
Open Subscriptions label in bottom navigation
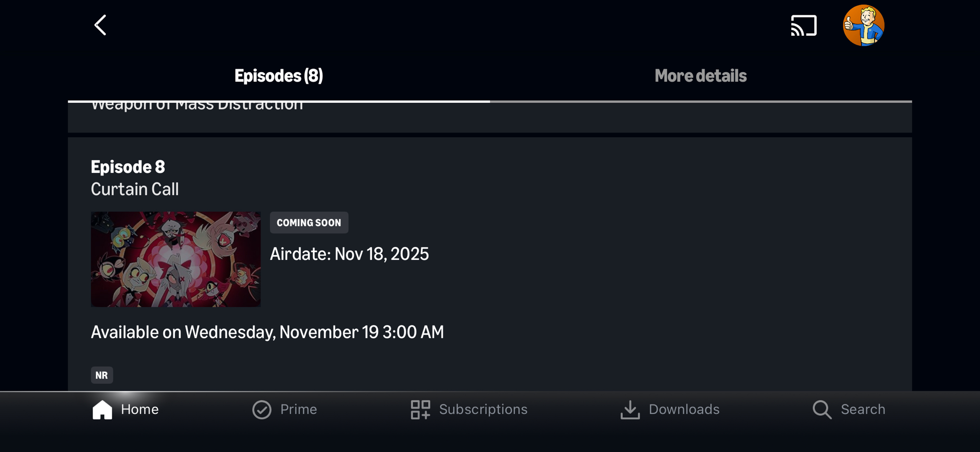483,409
